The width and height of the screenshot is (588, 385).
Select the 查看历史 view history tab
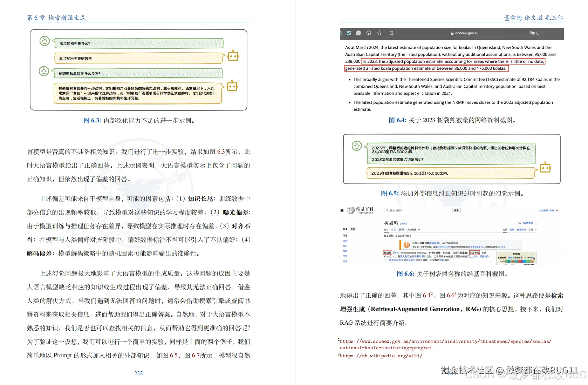[521, 230]
